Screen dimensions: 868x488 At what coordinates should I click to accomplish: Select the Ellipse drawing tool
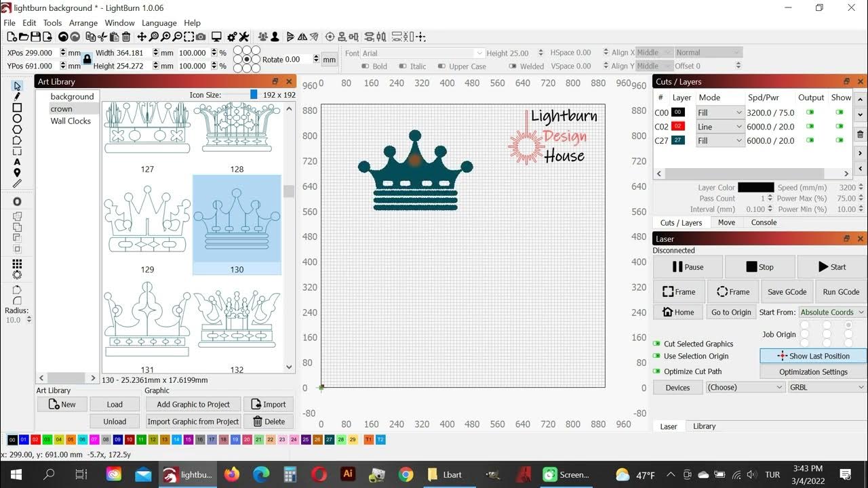[x=17, y=119]
